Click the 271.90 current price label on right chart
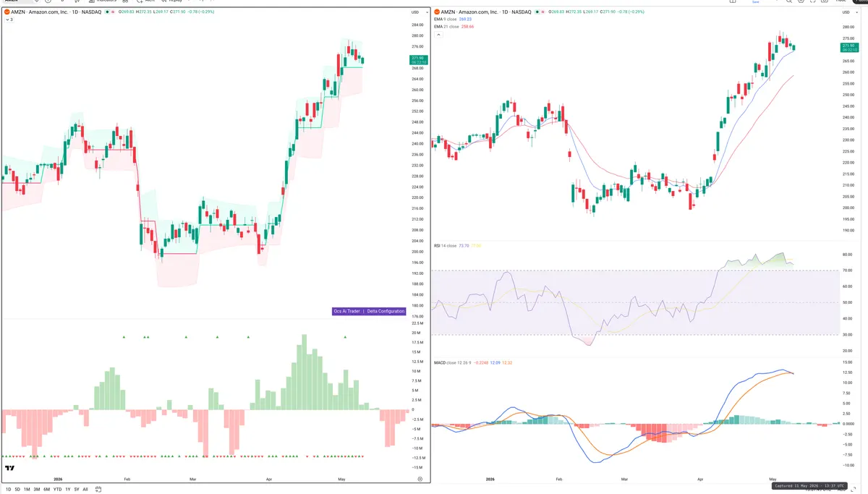 point(848,47)
